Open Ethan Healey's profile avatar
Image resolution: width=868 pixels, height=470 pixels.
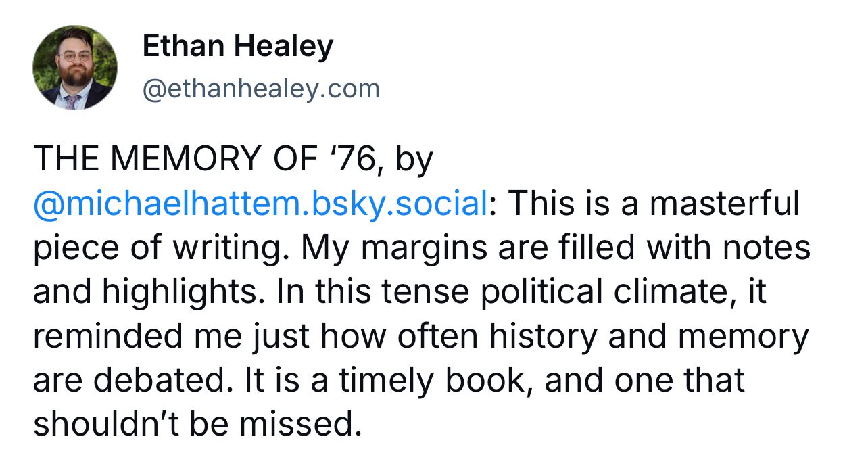(74, 68)
